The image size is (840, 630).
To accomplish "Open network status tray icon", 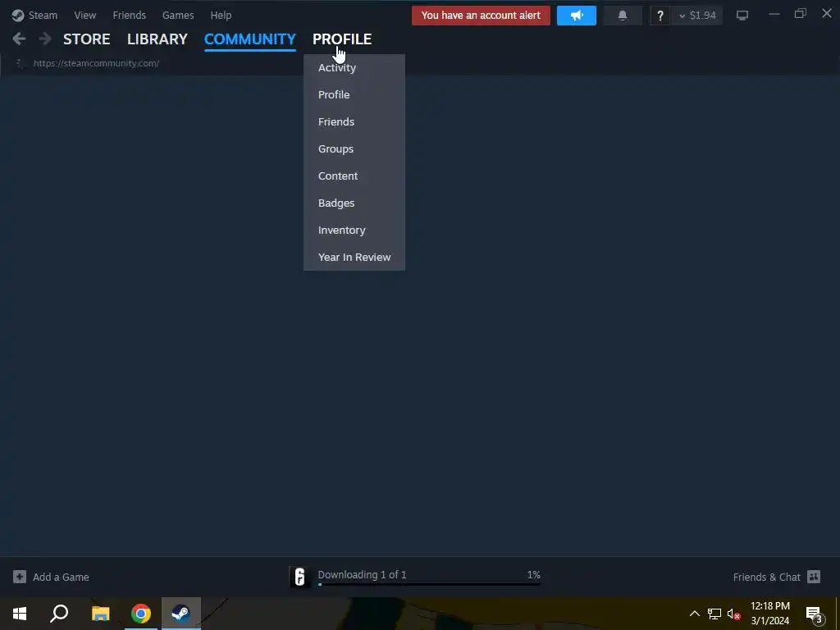I will (x=714, y=614).
